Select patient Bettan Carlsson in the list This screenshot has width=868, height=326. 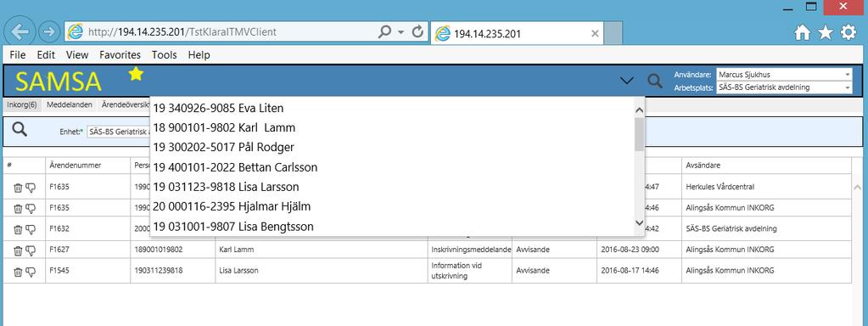[x=392, y=167]
